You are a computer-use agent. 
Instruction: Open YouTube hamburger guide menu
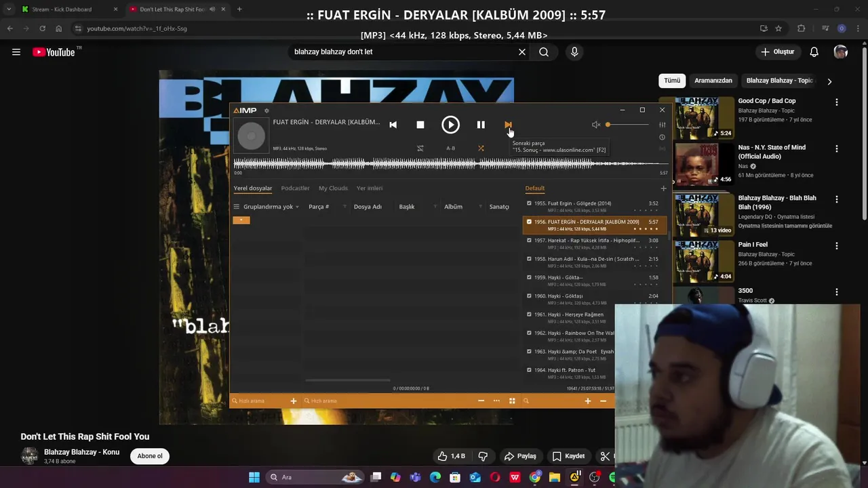16,52
